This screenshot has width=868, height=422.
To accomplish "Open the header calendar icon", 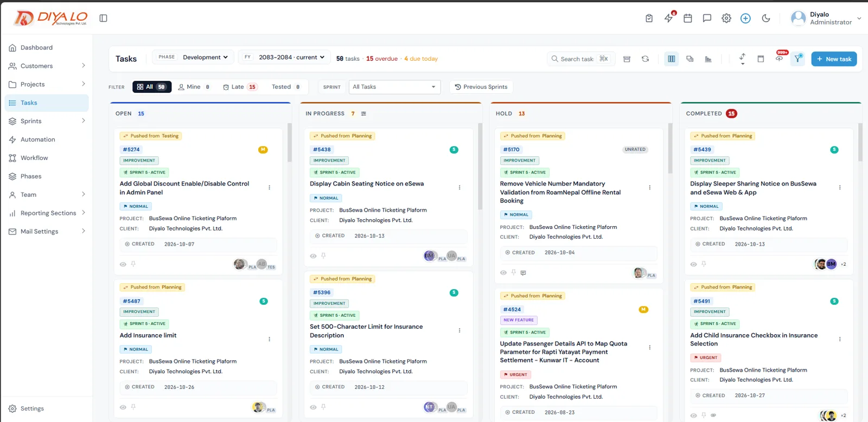I will 688,18.
